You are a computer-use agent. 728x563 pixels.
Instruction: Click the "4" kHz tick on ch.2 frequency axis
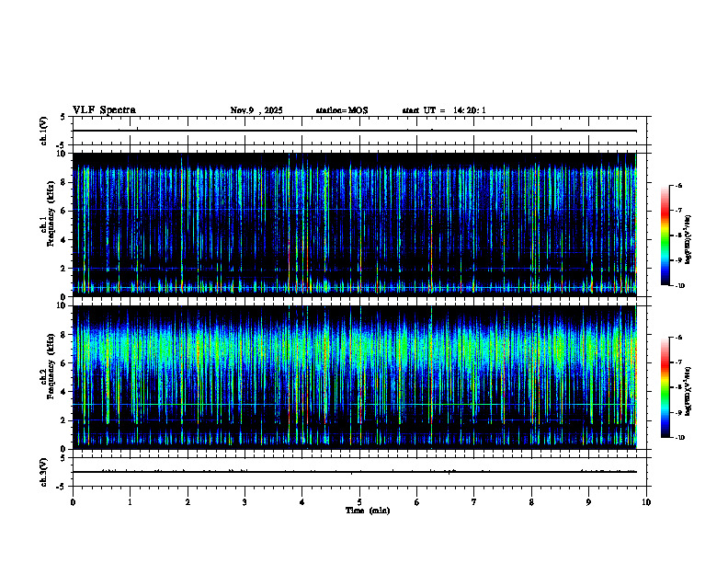[x=63, y=392]
